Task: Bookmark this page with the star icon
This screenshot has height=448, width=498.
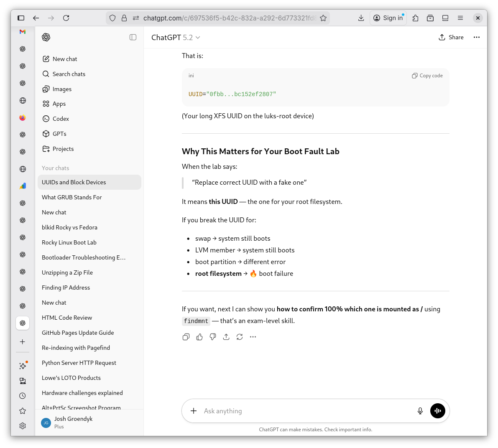Action: [323, 18]
